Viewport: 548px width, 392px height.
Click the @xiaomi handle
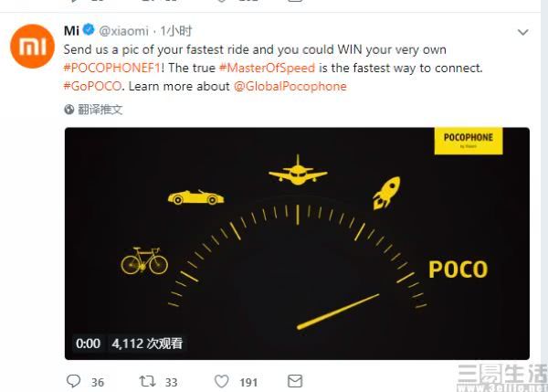tap(123, 31)
